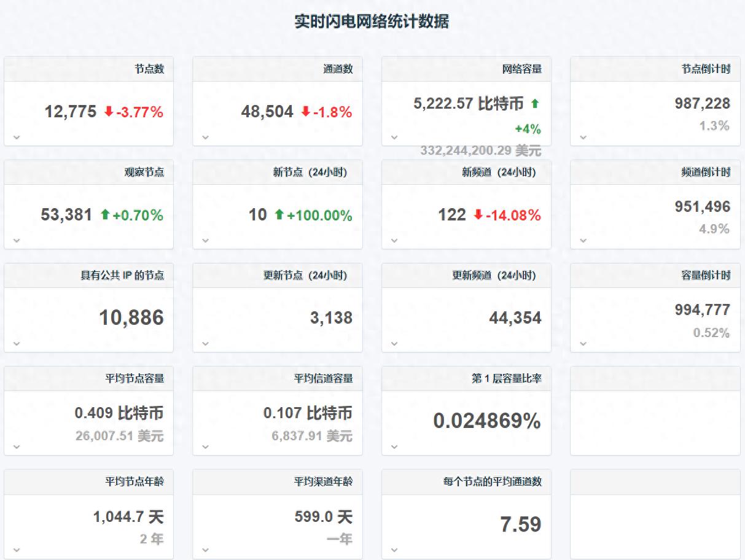Expand the chevron in the 网络容量 card
The image size is (745, 560).
(x=394, y=137)
